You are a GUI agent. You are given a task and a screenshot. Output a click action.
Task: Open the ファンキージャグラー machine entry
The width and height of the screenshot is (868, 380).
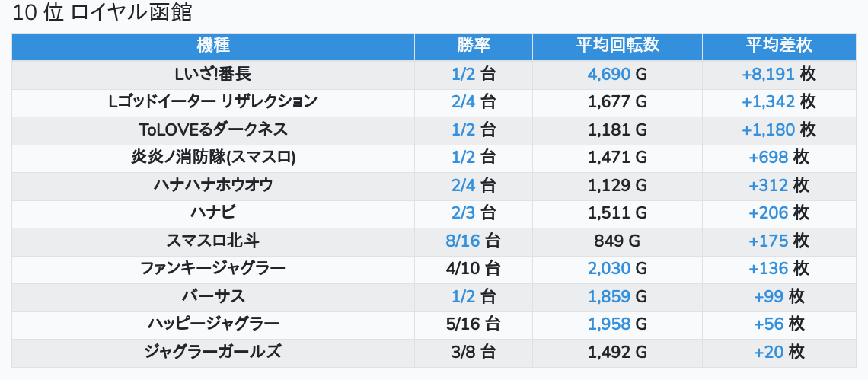[213, 268]
